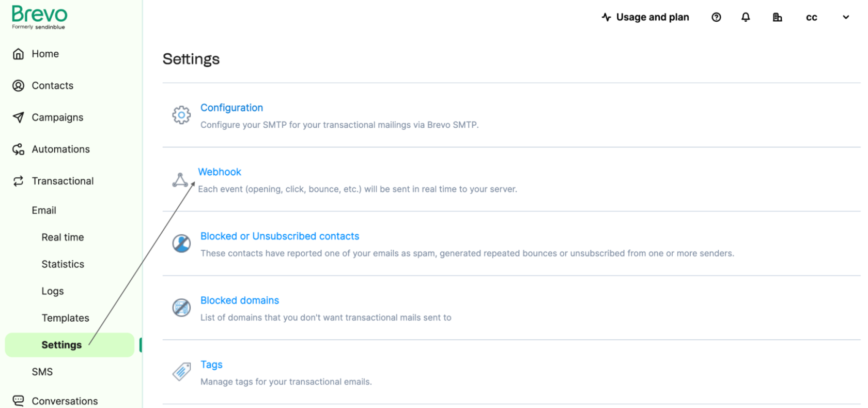Click the Tags label icon
Viewport: 868px width, 408px height.
[x=181, y=371]
